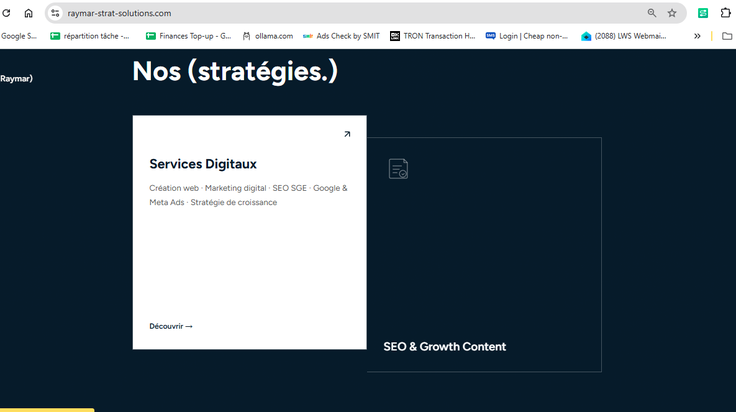Open the TRON Transaction H... bookmark
This screenshot has width=736, height=412.
(433, 36)
